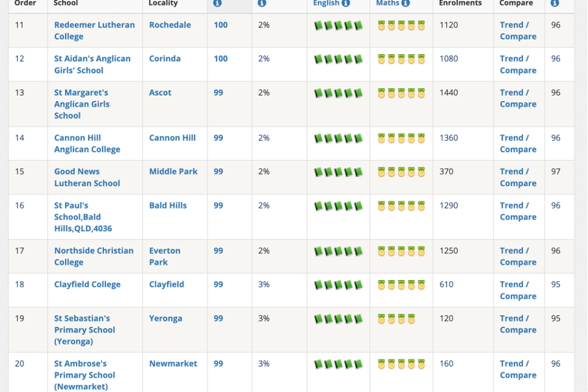Sort the table by the English column header
This screenshot has height=392, width=588.
326,3
